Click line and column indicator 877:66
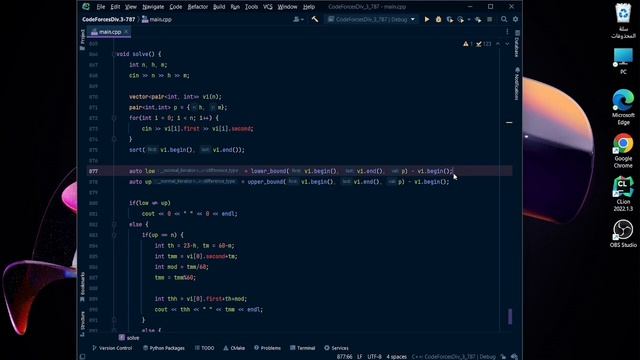640x360 pixels. point(344,357)
